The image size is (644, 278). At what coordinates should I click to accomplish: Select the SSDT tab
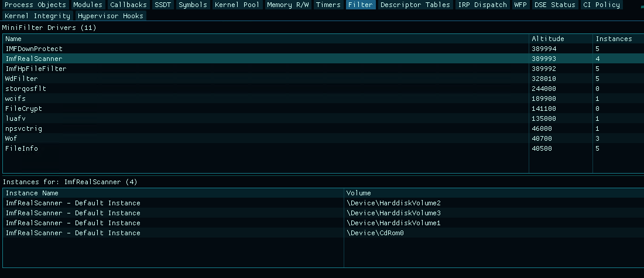tap(163, 5)
